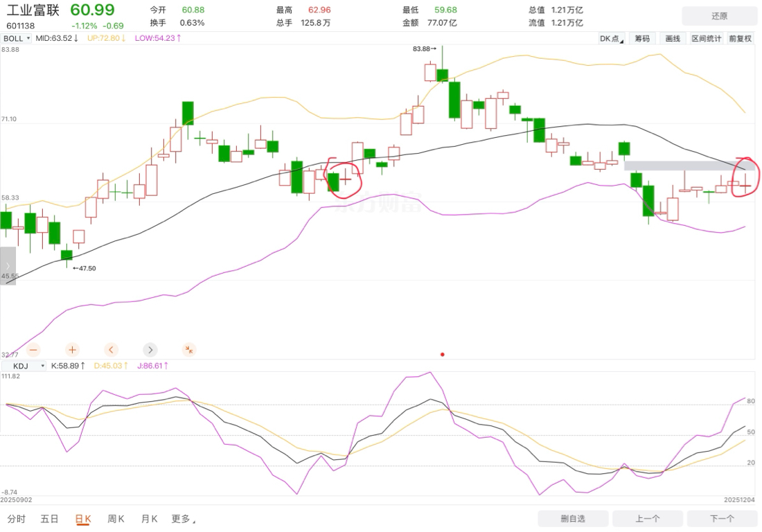This screenshot has width=762, height=532.
Task: Switch to the 五日 tab
Action: [49, 519]
